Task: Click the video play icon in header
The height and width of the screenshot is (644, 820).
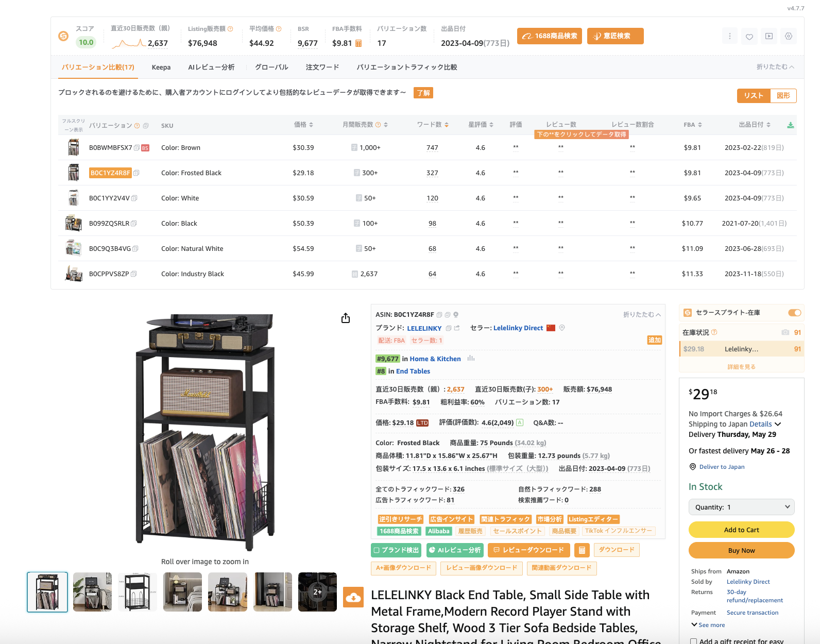Action: [768, 36]
